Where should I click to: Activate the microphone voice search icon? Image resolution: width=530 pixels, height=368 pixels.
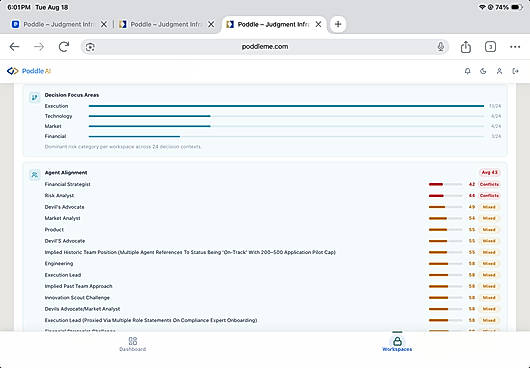(440, 47)
